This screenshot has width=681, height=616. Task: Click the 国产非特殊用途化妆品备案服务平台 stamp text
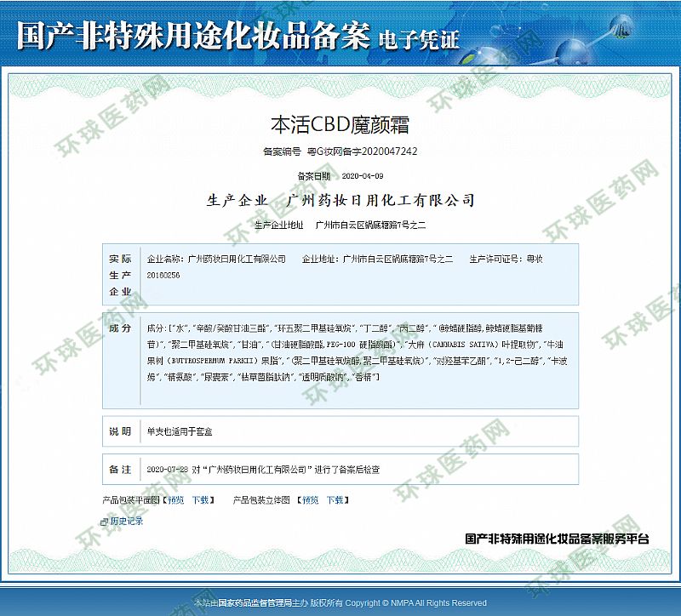(x=558, y=539)
